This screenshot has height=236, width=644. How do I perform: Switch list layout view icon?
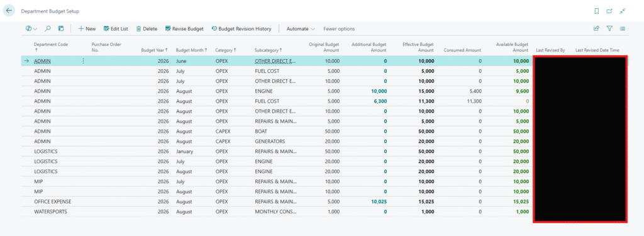(623, 29)
